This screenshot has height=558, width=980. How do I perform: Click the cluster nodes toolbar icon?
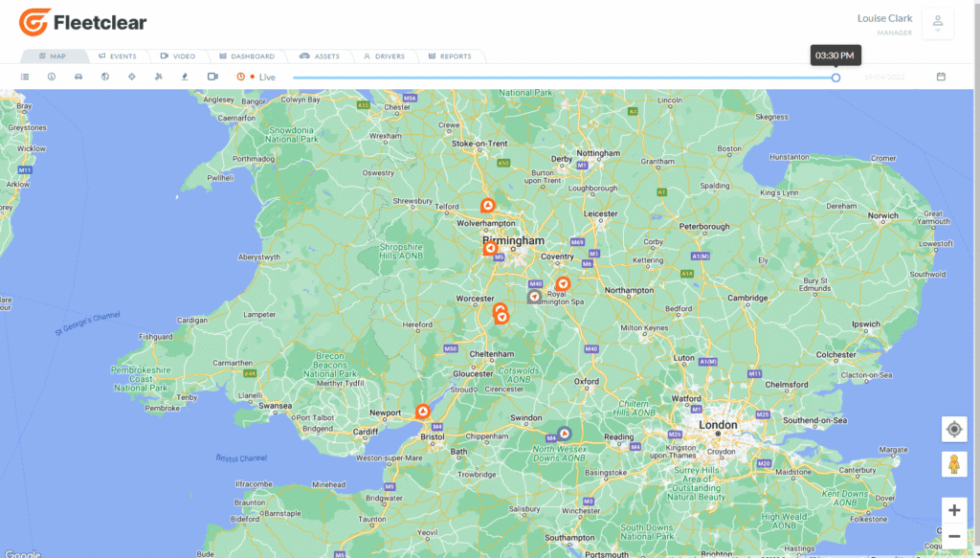pyautogui.click(x=158, y=77)
